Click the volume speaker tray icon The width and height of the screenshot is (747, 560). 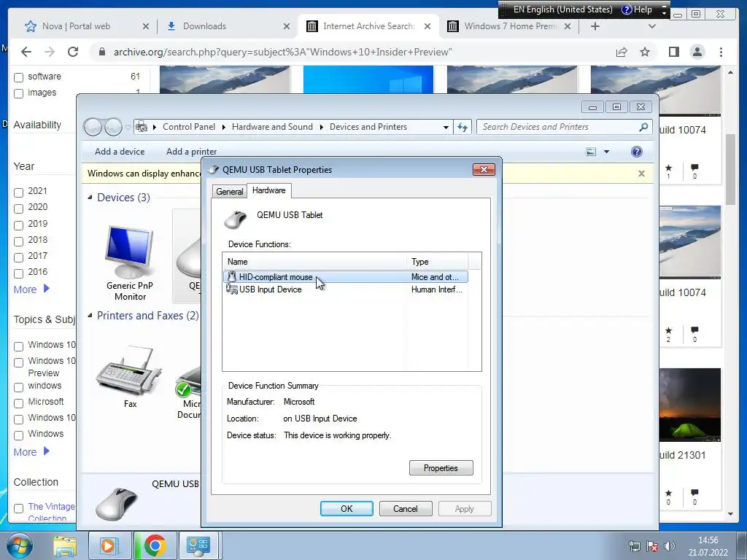[670, 545]
